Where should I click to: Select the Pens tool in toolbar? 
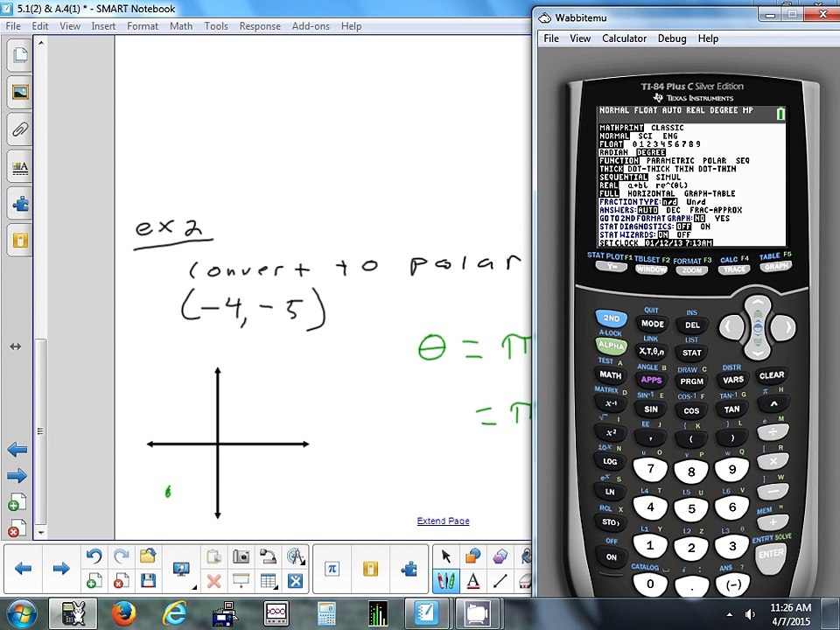[x=445, y=581]
